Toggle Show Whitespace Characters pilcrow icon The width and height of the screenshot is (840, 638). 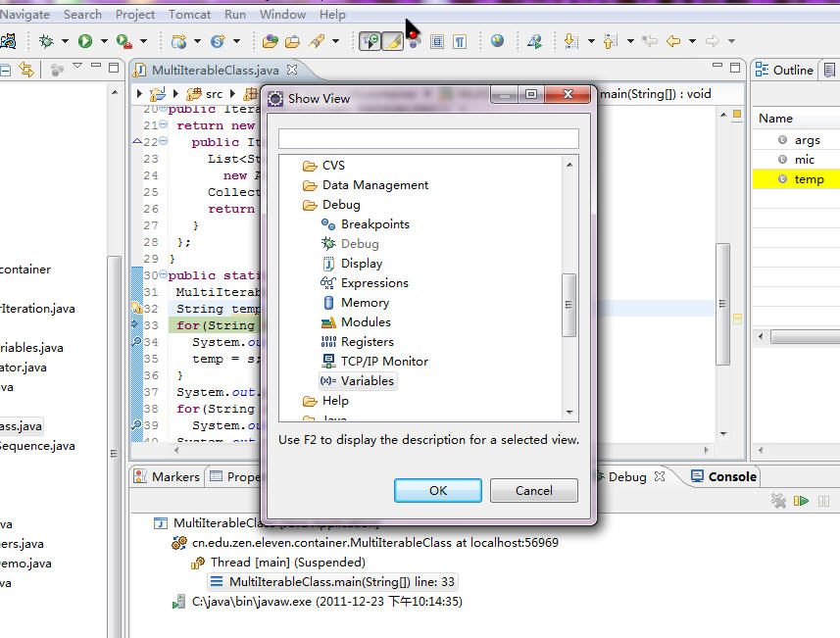click(x=459, y=41)
